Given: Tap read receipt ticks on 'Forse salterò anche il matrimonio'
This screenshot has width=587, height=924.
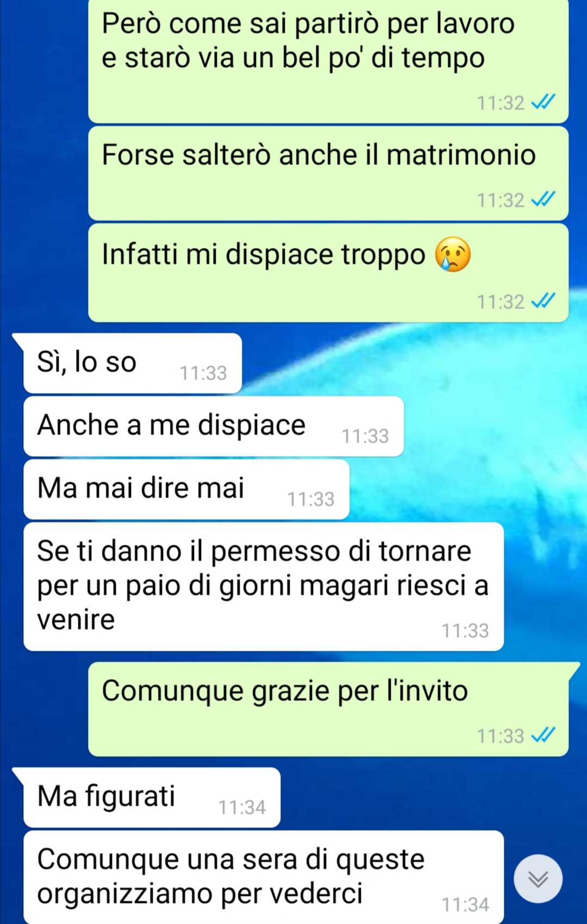Looking at the screenshot, I should 543,199.
